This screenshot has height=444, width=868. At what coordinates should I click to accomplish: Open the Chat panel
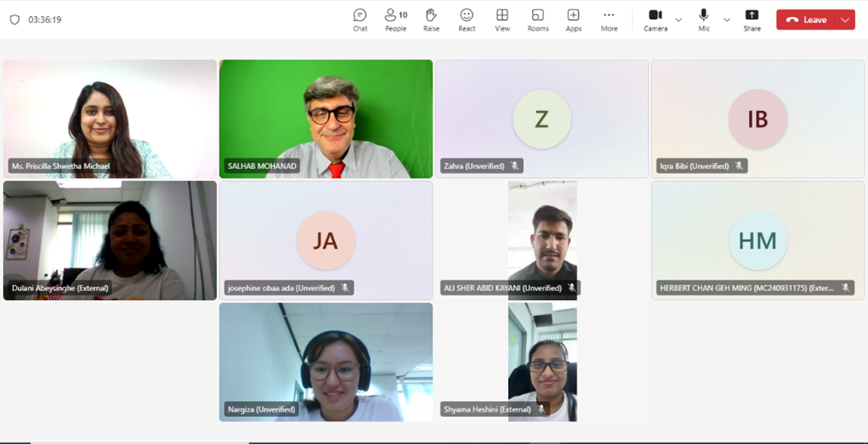360,20
